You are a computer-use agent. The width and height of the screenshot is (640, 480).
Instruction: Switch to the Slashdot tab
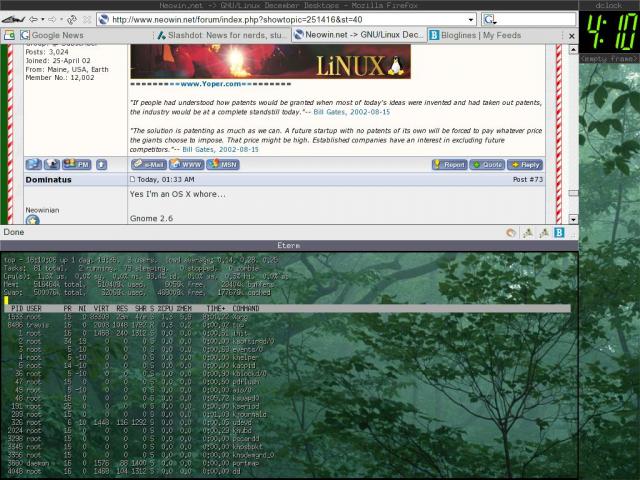tap(222, 36)
